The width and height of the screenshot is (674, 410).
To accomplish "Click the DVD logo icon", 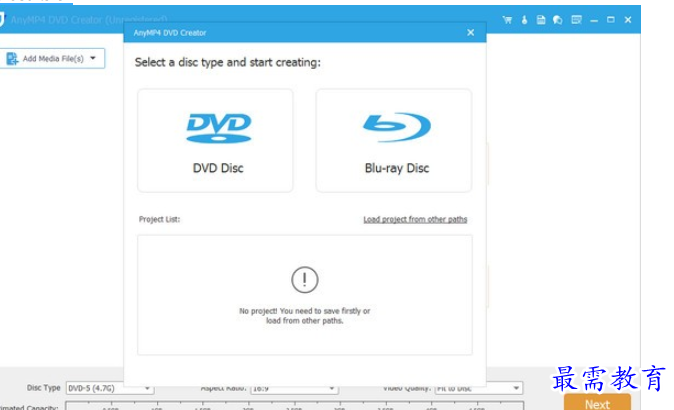I will [219, 128].
